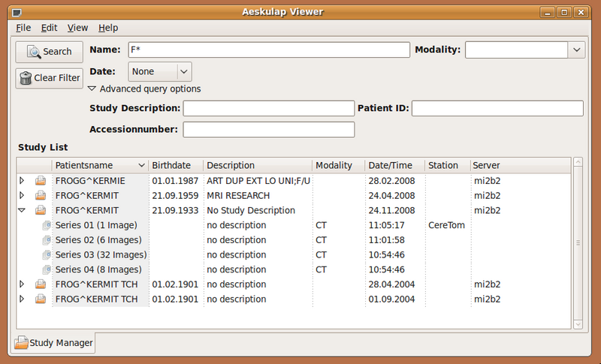Click the Series 04 image stack icon
This screenshot has width=601, height=364.
(x=47, y=269)
